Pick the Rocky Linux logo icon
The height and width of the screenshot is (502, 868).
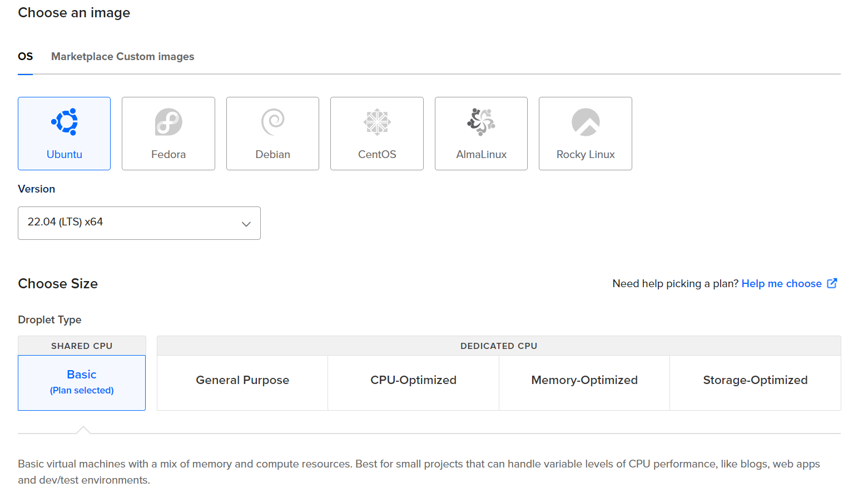tap(586, 122)
